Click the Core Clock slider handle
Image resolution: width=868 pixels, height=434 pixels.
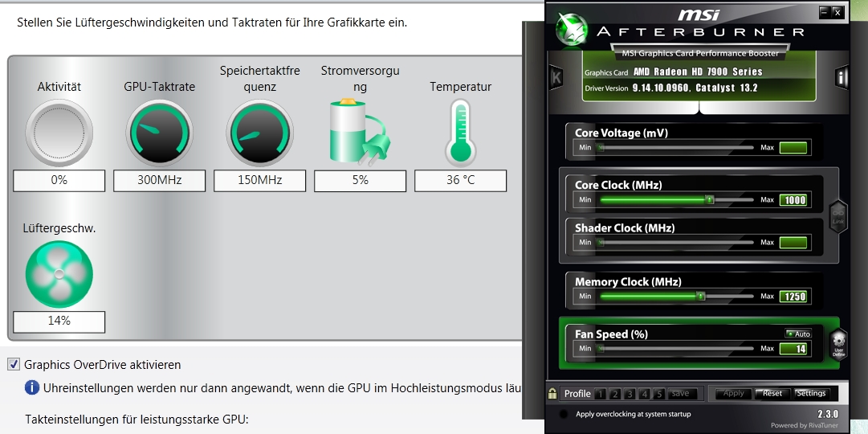point(708,199)
